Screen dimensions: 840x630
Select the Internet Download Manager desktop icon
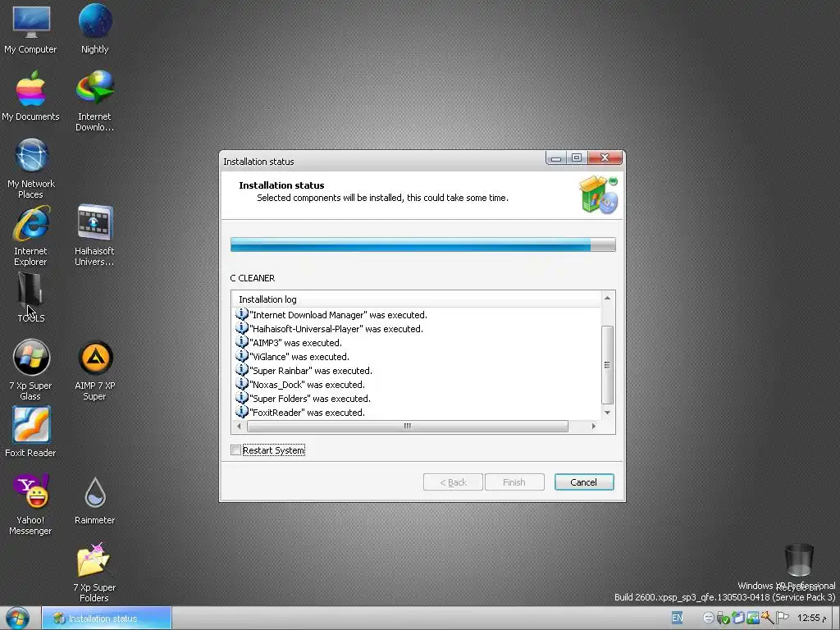point(95,101)
